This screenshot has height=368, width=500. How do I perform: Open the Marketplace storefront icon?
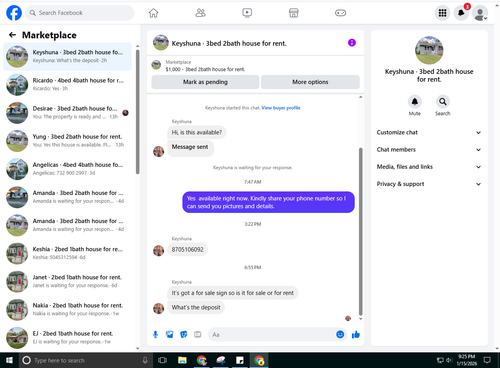tap(294, 13)
